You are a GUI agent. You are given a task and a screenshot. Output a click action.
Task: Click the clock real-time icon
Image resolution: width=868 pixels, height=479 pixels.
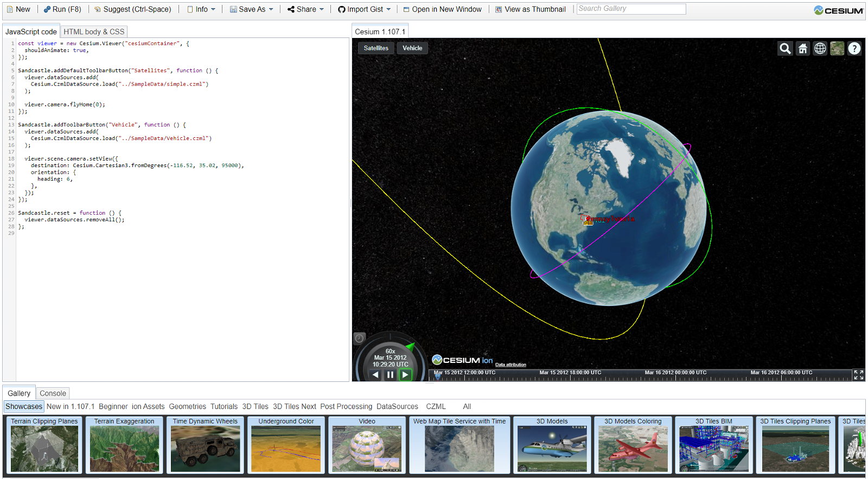(x=359, y=338)
